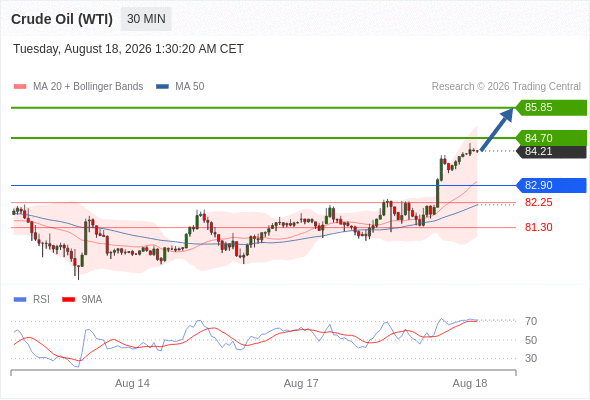Viewport: 590px width, 400px height.
Task: Click the 82.90 blue pivot price tag
Action: pos(551,185)
